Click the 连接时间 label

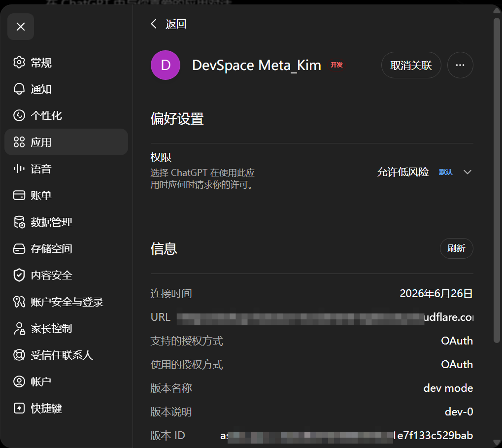[x=171, y=293]
